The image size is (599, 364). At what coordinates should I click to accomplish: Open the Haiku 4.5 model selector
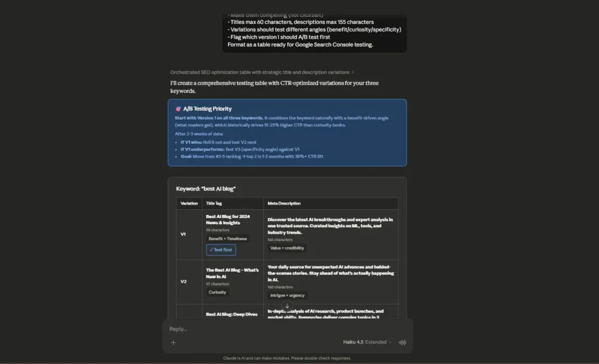pyautogui.click(x=353, y=342)
